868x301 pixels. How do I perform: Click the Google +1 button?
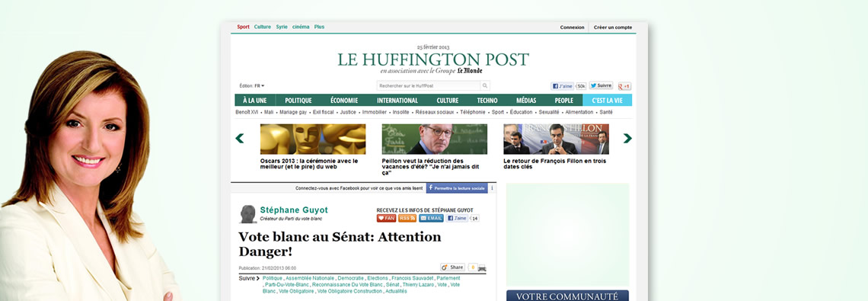[624, 86]
